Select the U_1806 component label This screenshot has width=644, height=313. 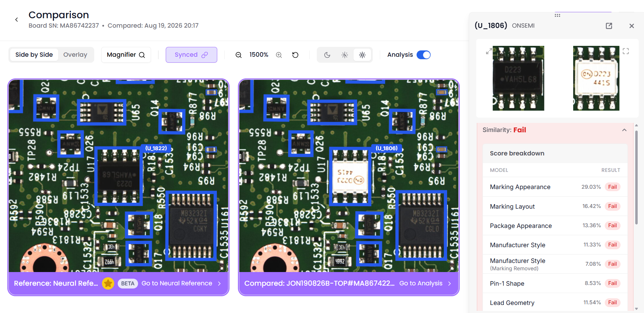(x=386, y=148)
